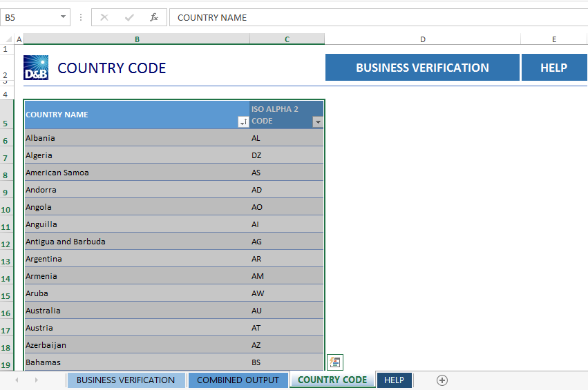The image size is (588, 390).
Task: Open the Name Box dropdown arrow
Action: click(63, 17)
